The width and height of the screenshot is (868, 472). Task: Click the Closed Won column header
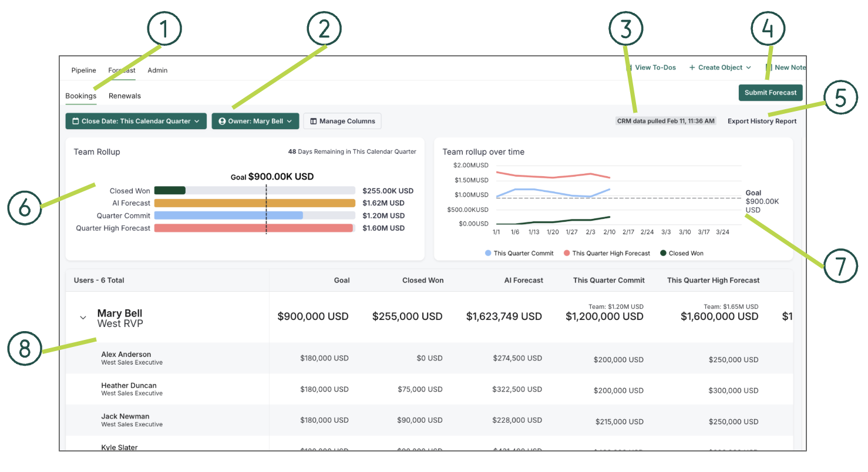point(423,280)
